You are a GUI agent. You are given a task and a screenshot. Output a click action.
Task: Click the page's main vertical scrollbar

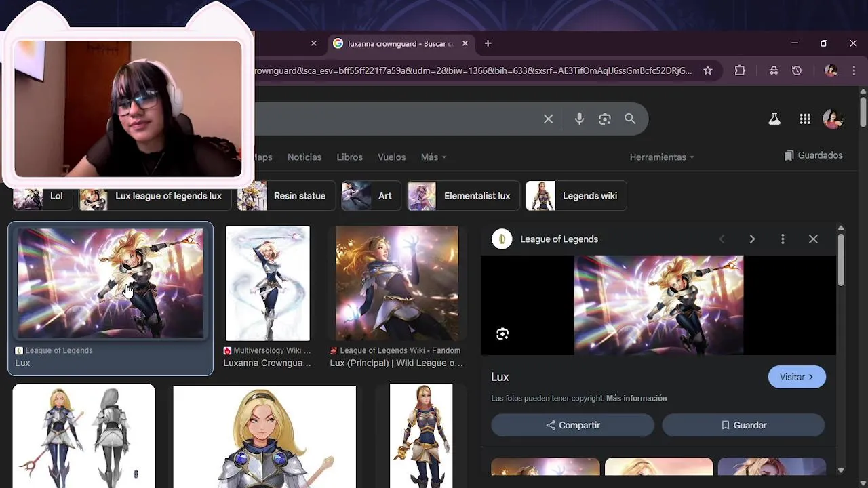pyautogui.click(x=863, y=112)
